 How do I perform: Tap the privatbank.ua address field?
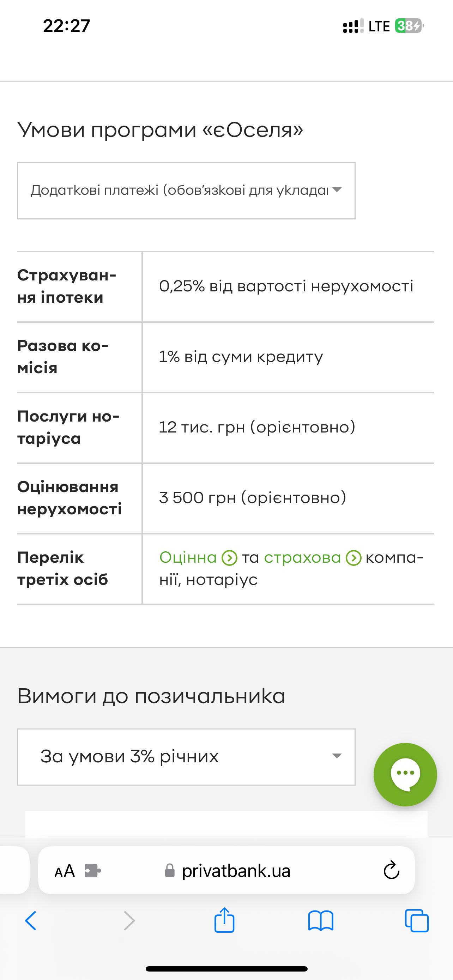coord(236,871)
